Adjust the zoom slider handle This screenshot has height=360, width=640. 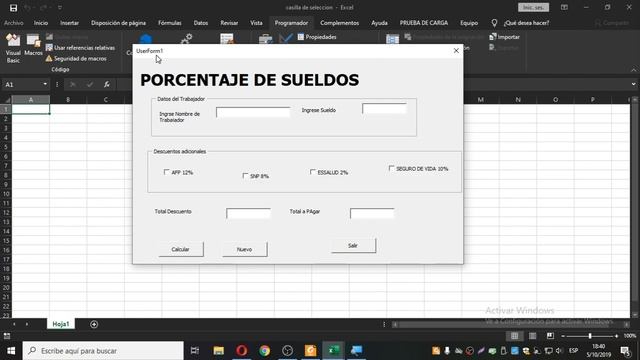[590, 336]
